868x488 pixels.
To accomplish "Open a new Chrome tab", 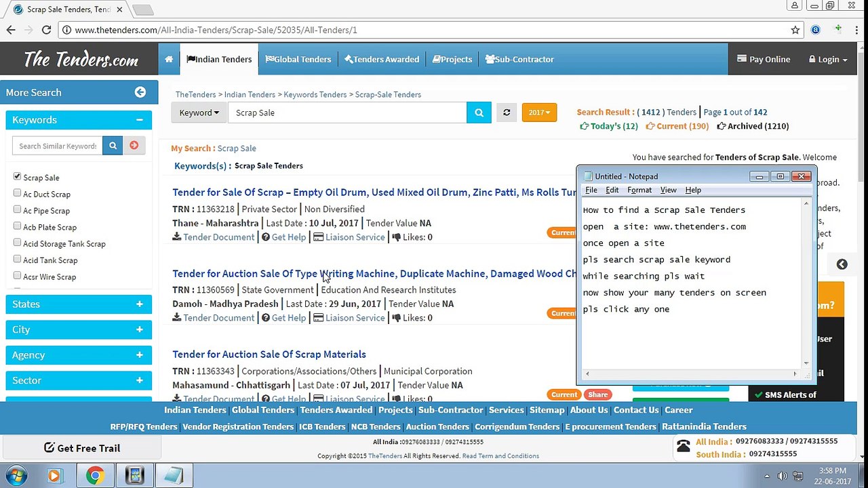I will click(143, 9).
